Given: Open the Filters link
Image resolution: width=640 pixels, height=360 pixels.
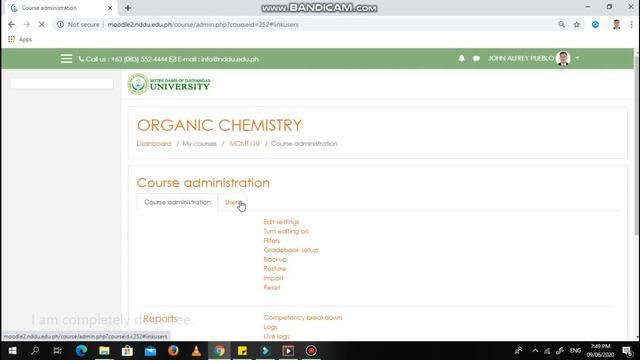Looking at the screenshot, I should point(271,240).
